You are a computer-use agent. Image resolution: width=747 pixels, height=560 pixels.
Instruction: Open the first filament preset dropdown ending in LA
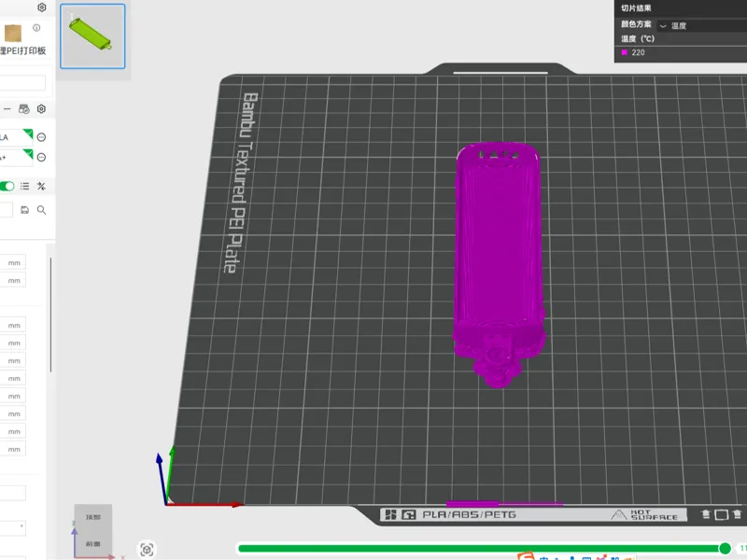[16, 137]
